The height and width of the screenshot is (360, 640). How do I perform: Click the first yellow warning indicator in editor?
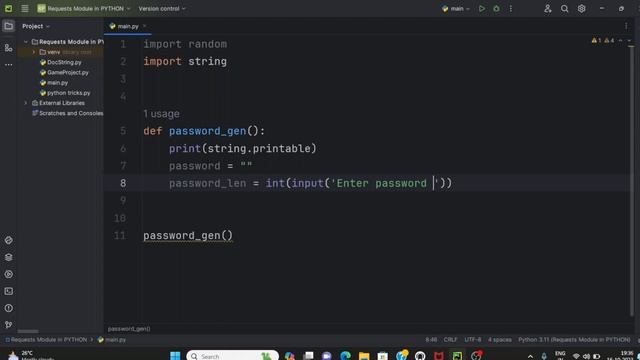coord(596,40)
